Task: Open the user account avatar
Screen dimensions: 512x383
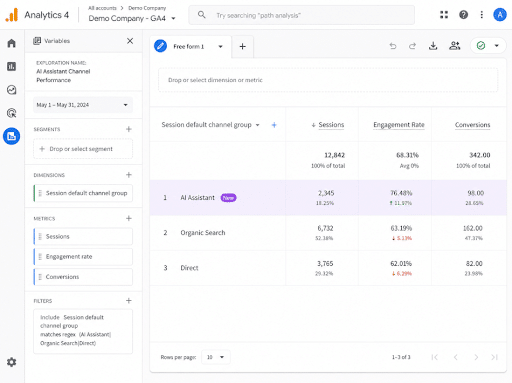Action: pyautogui.click(x=500, y=15)
